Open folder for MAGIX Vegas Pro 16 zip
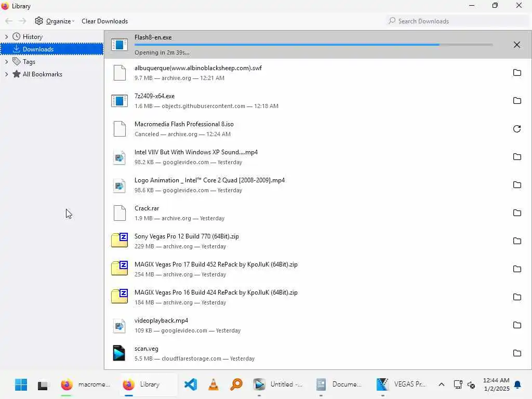 (x=517, y=297)
